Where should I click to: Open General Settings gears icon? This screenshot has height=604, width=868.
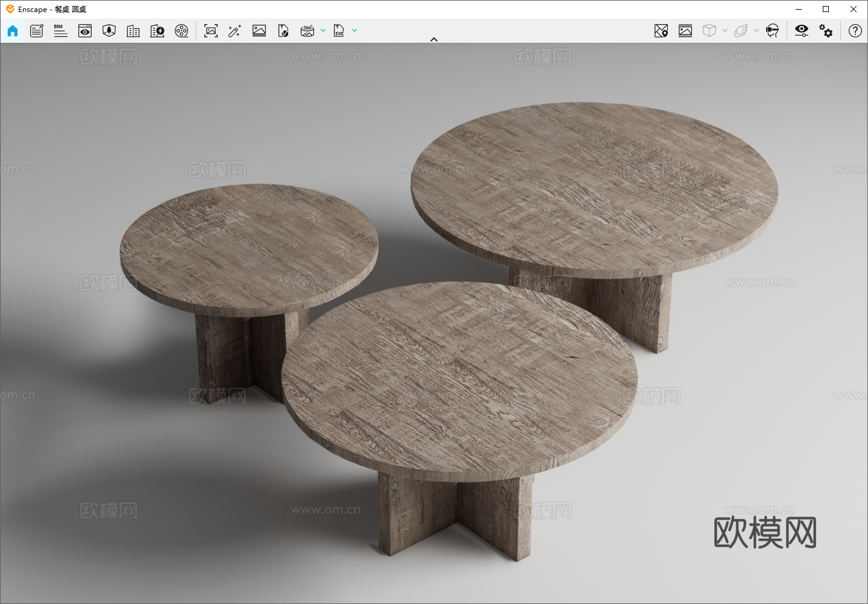(826, 31)
